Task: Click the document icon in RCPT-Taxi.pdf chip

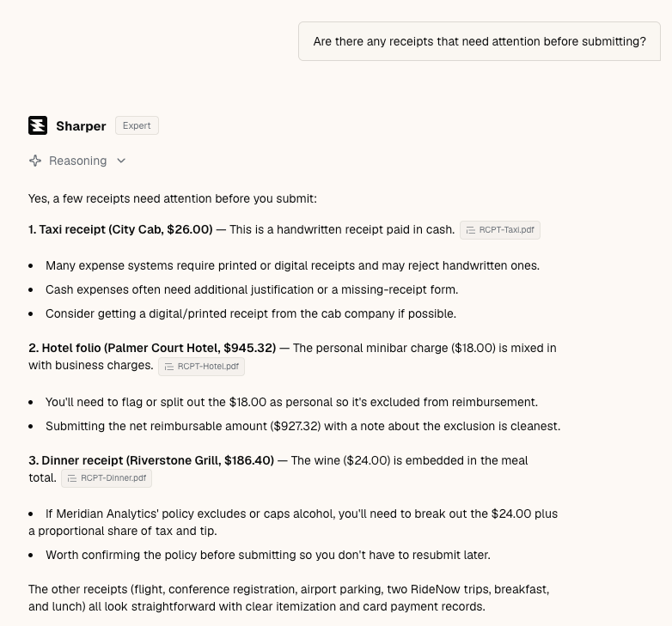Action: pyautogui.click(x=471, y=230)
